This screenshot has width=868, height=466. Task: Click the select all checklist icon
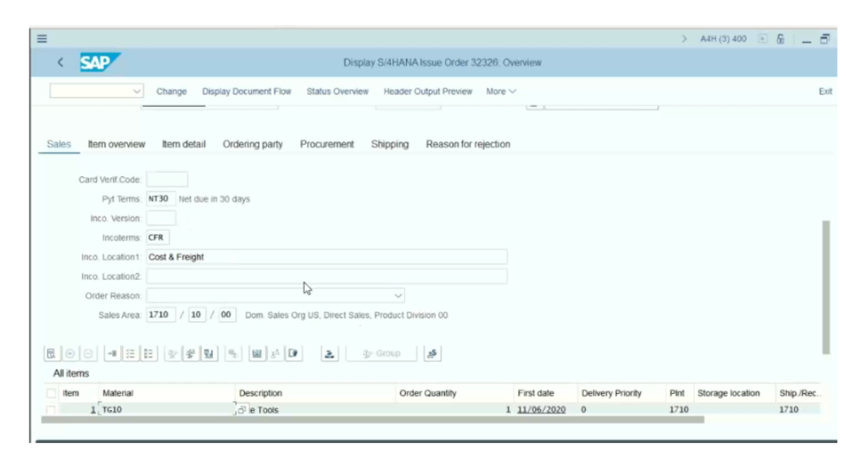click(x=131, y=353)
